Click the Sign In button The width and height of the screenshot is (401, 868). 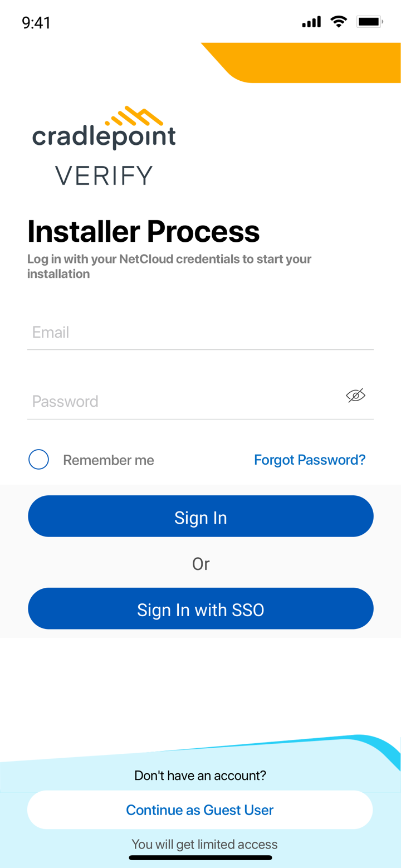(200, 517)
